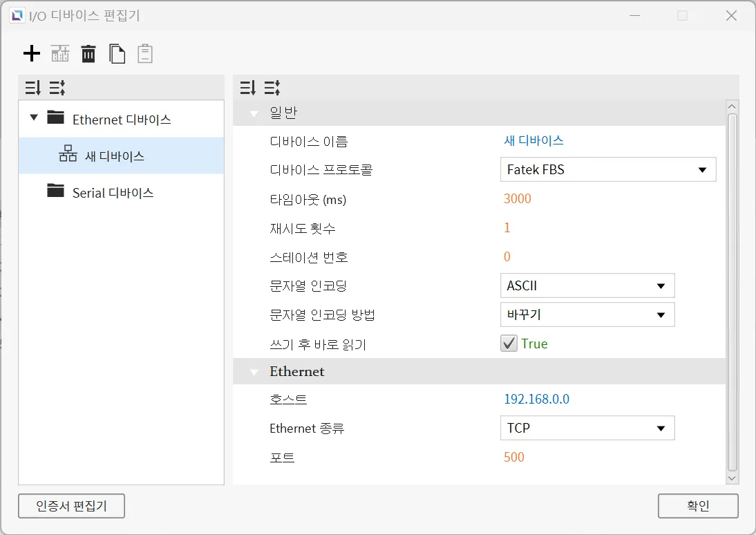Select the Serial 디바이스 folder
Viewport: 756px width, 535px height.
coord(112,193)
